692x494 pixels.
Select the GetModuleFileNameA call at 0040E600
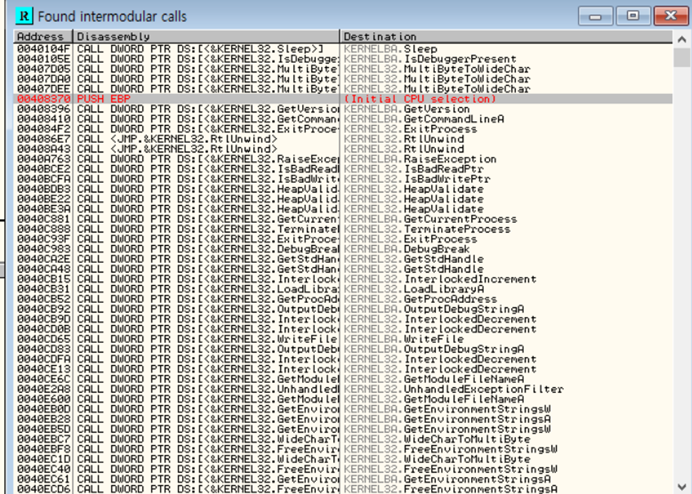click(x=343, y=399)
